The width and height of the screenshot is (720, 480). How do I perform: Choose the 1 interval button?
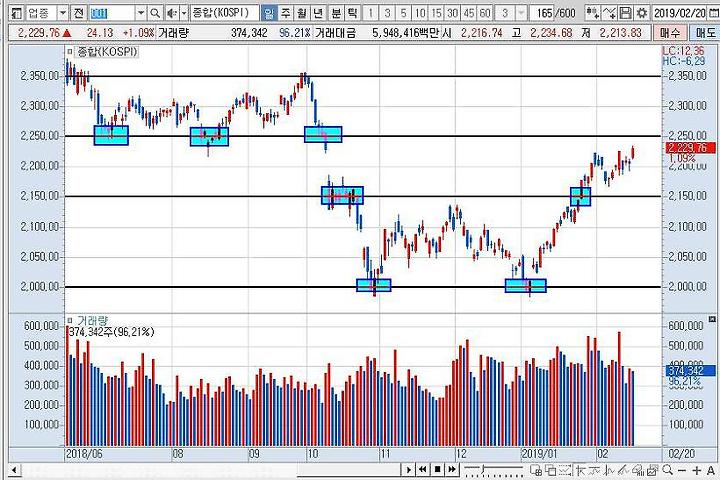click(371, 13)
